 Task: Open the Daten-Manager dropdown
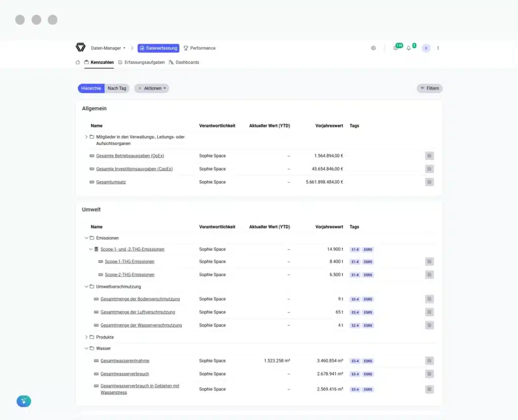pos(108,48)
